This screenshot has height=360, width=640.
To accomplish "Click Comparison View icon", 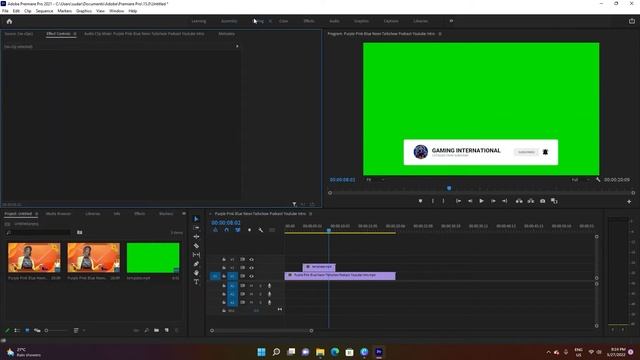I will coord(554,201).
